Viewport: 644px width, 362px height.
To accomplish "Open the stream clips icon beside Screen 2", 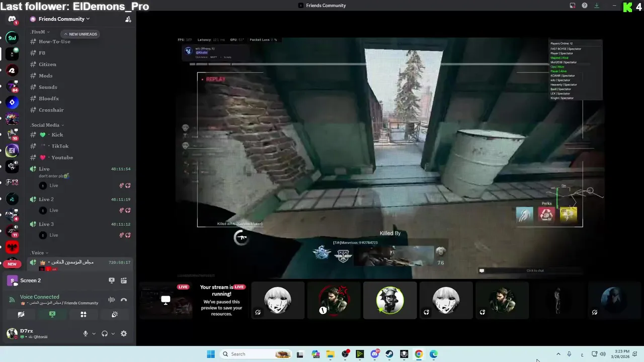I will pyautogui.click(x=124, y=281).
